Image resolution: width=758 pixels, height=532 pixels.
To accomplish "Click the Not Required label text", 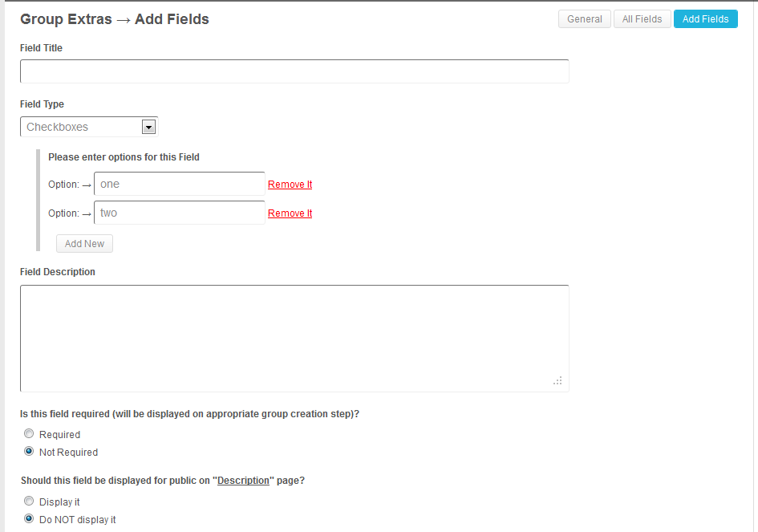I will click(x=68, y=453).
